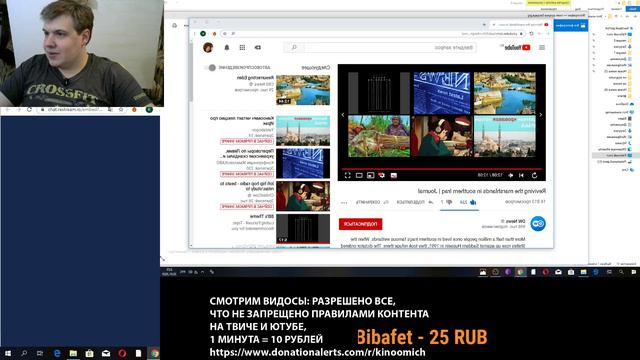
Task: Open Mail app from the taskbar
Action: (x=106, y=353)
